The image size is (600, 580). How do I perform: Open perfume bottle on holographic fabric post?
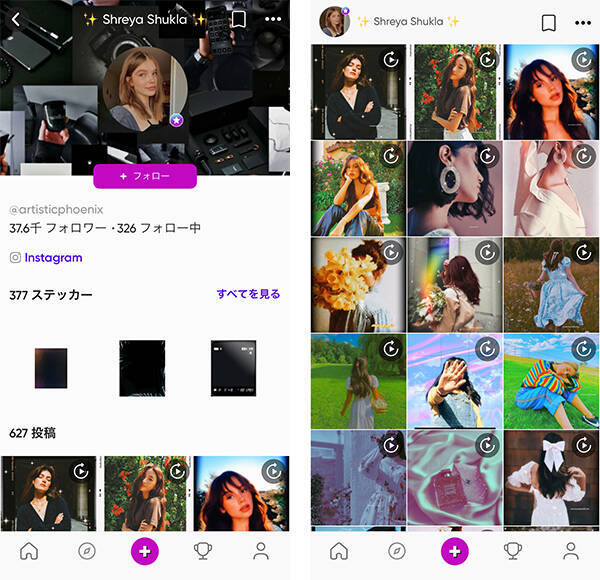[455, 477]
